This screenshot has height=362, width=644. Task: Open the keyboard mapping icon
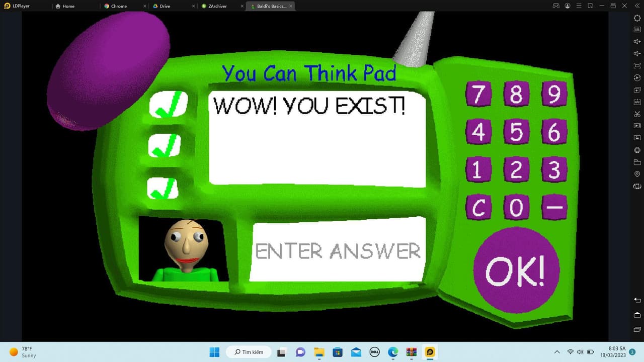coord(637,30)
